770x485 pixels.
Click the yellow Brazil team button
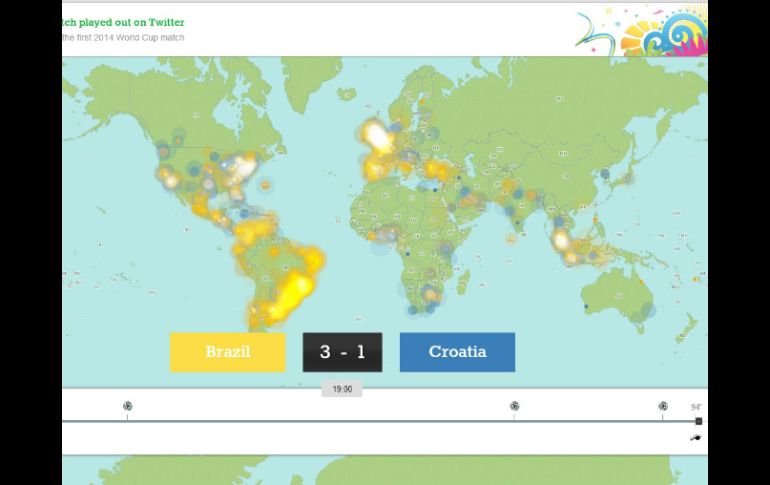[227, 352]
